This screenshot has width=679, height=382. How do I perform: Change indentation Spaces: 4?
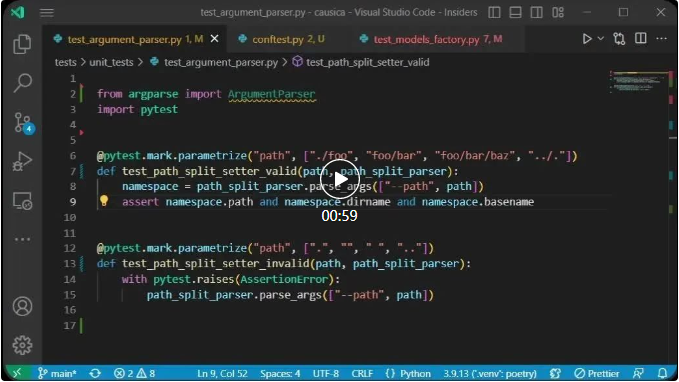coord(280,373)
